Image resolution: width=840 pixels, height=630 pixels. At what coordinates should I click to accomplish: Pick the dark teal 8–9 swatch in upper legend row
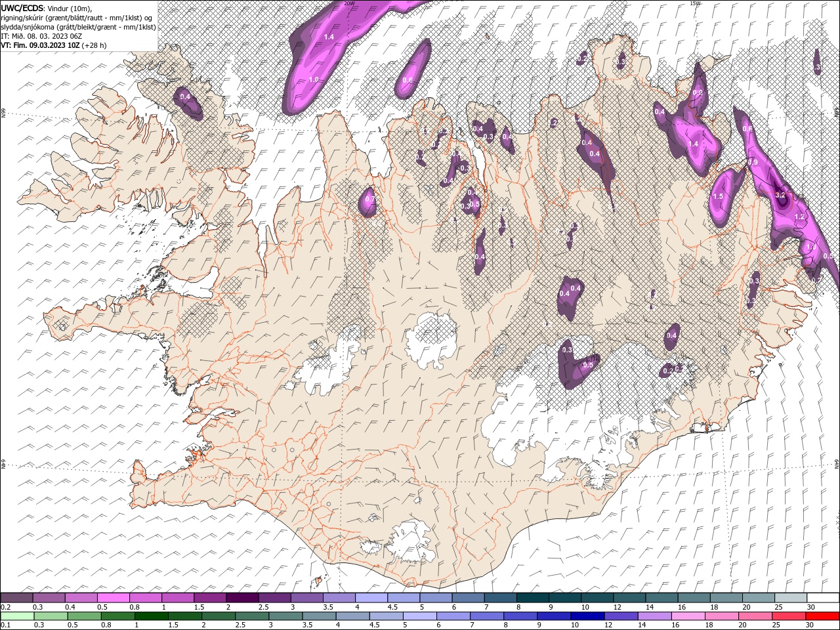532,598
